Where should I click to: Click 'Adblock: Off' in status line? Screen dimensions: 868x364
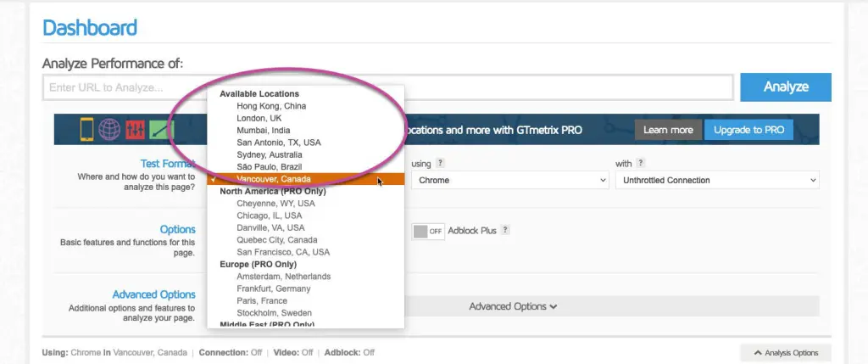point(349,352)
